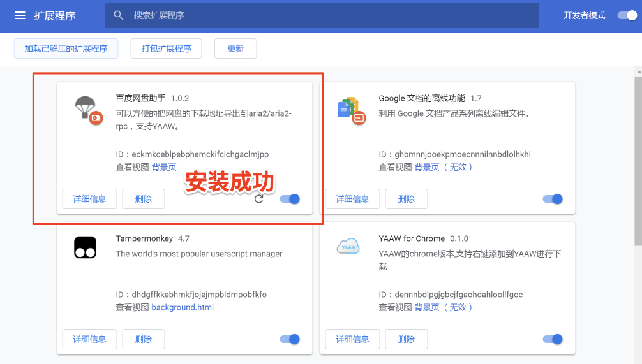Screen dimensions: 642x364
Task: Open 详细信息 for YAAW for Chrome
Action: [352, 340]
